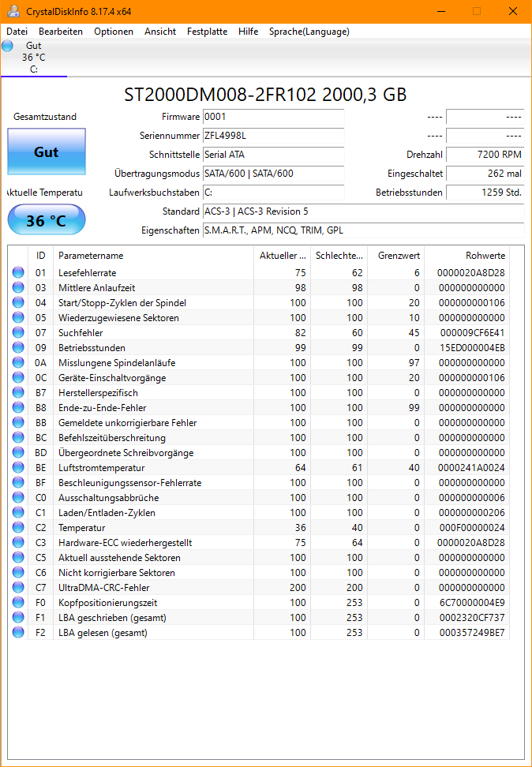Screen dimensions: 532x767
Task: Click the Betriebsstunden field 1259 Std.
Action: [x=485, y=193]
